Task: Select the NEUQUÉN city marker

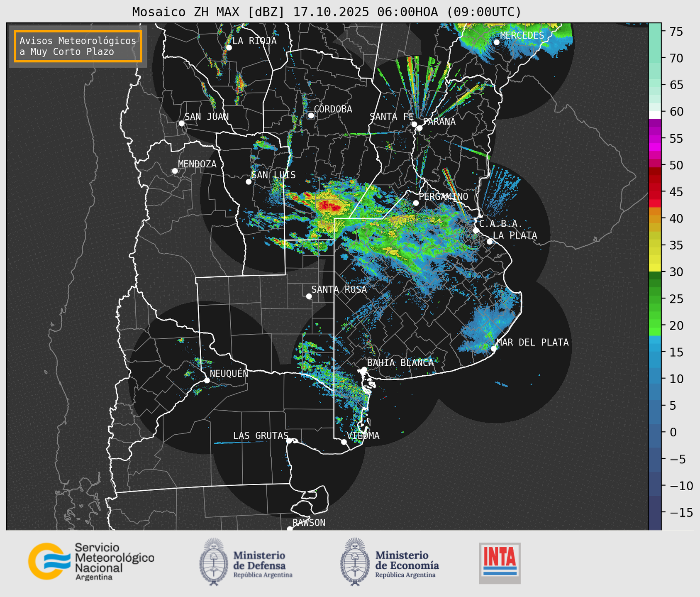Action: [207, 380]
